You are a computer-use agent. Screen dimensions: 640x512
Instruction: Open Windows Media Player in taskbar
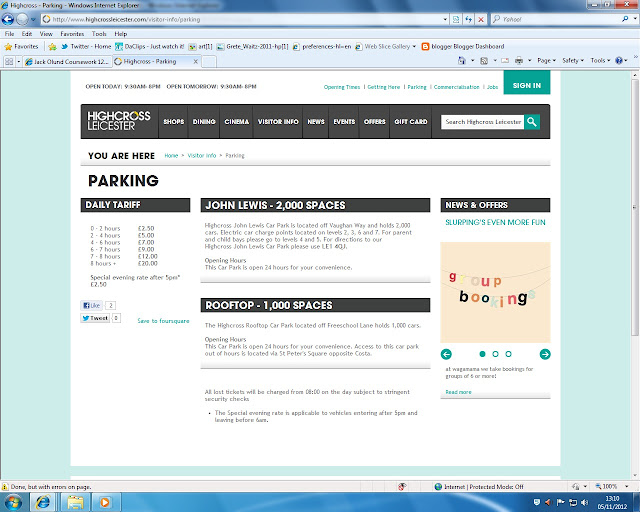tap(105, 502)
